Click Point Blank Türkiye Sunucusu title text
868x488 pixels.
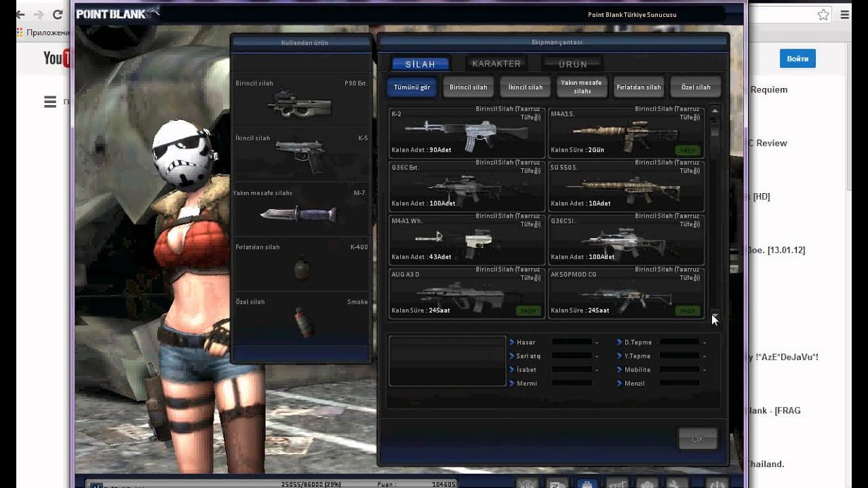click(632, 15)
